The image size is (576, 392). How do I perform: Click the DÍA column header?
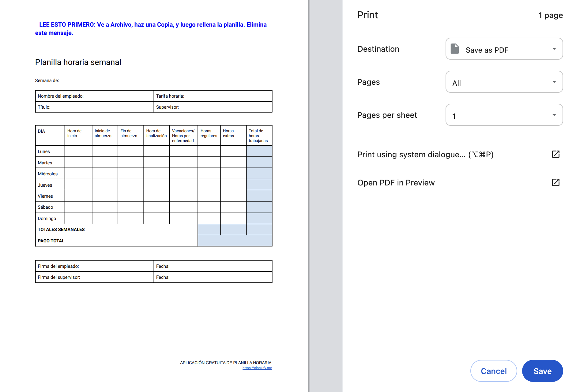pos(50,135)
